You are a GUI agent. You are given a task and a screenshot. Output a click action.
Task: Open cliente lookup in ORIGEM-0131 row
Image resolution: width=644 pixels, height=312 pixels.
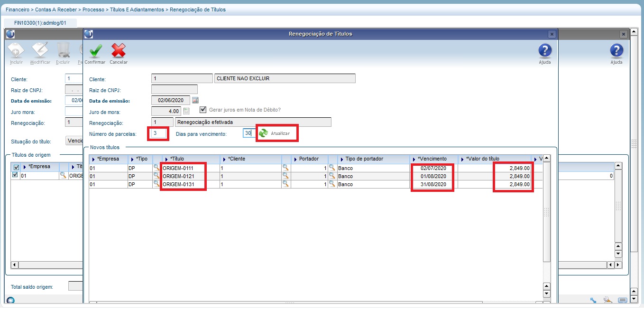285,184
